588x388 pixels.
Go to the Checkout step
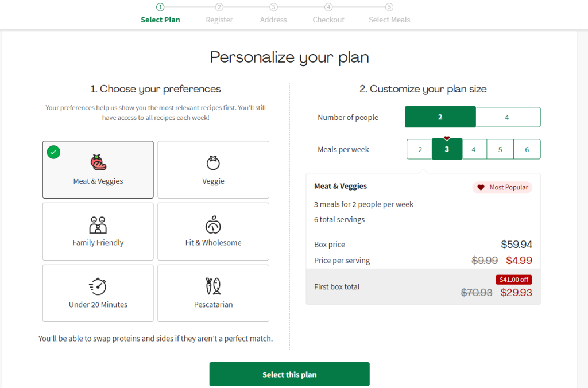pyautogui.click(x=328, y=20)
